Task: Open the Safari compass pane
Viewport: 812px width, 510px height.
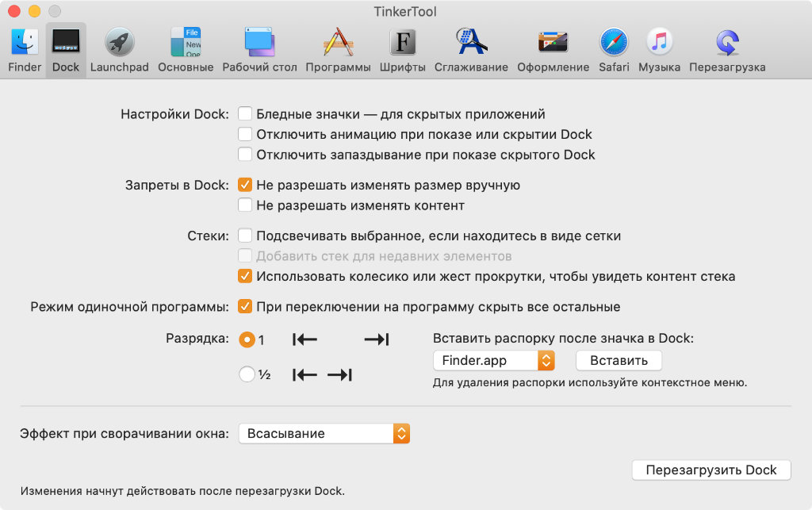Action: [614, 50]
